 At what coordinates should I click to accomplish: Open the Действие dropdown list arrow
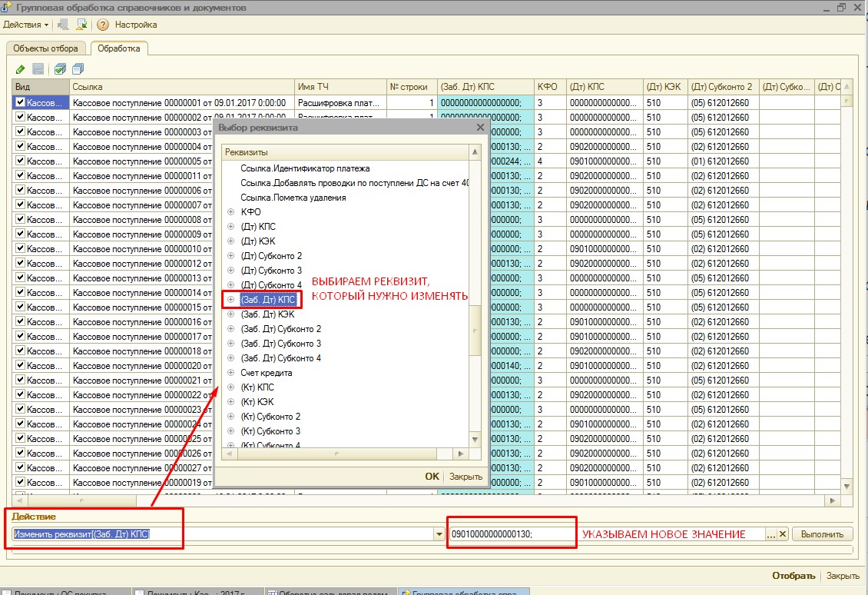click(439, 534)
